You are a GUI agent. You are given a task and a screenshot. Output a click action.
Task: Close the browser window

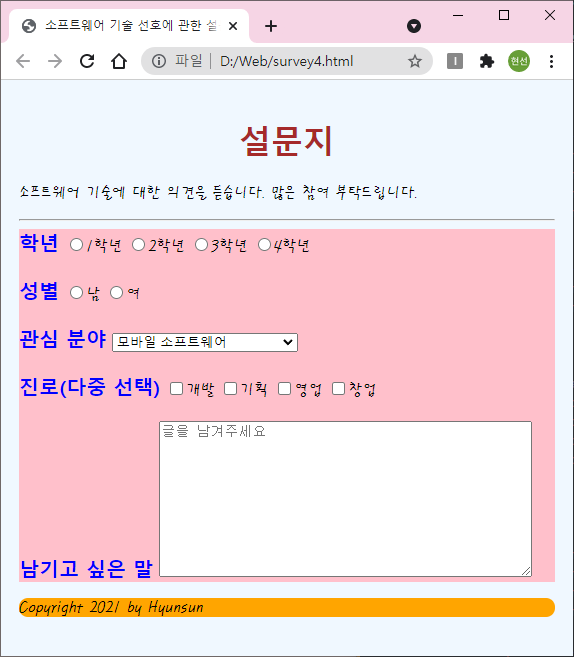coord(550,16)
